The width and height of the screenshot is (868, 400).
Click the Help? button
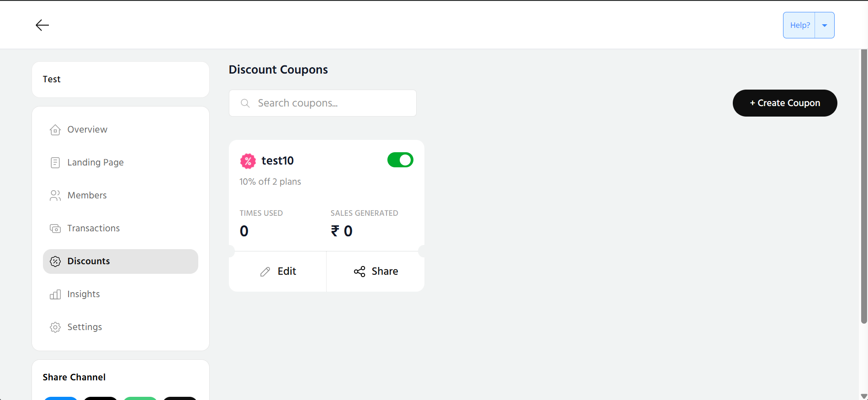click(x=799, y=25)
